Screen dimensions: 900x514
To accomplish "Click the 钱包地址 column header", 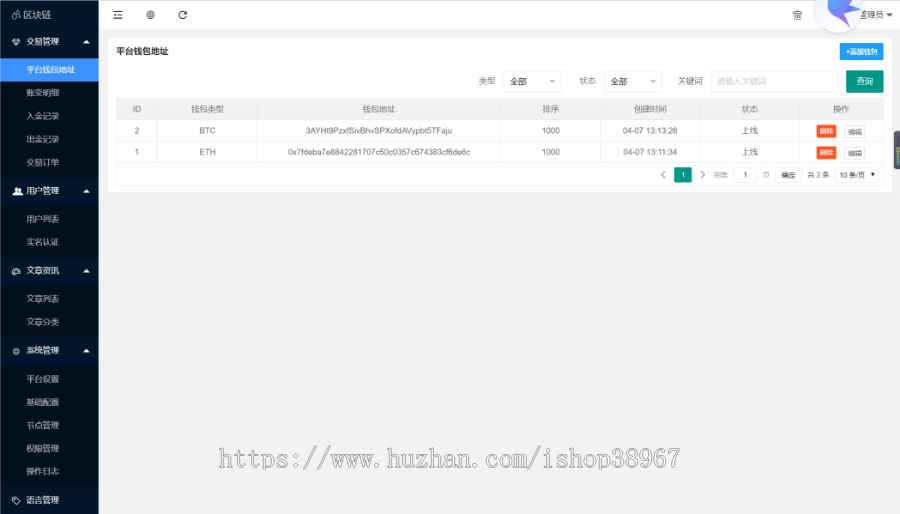I will [379, 109].
